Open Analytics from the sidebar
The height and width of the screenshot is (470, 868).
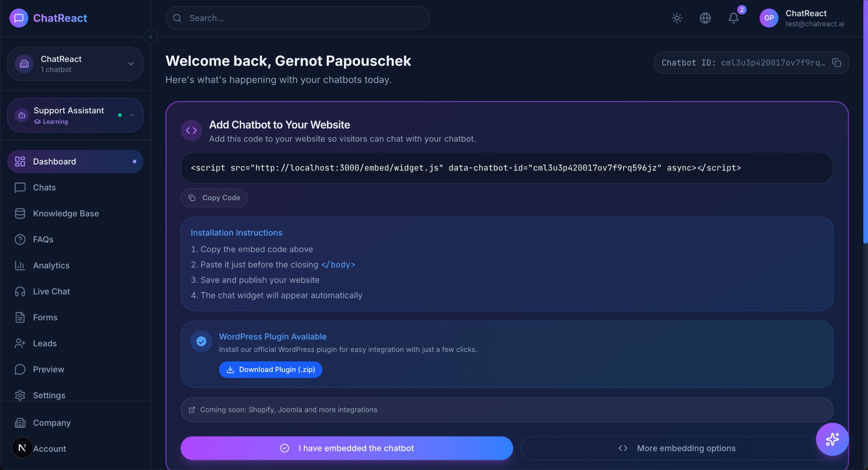pyautogui.click(x=52, y=265)
